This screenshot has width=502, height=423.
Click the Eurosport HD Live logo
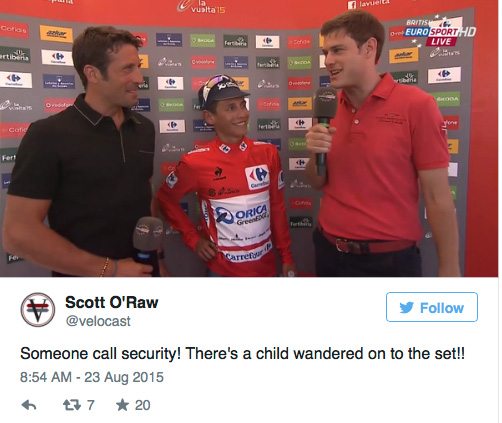coord(439,32)
